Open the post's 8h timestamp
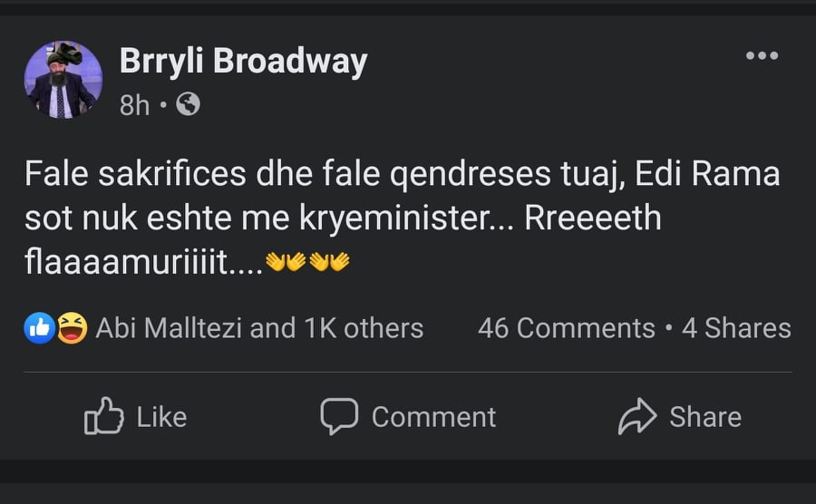Image resolution: width=816 pixels, height=504 pixels. [134, 105]
